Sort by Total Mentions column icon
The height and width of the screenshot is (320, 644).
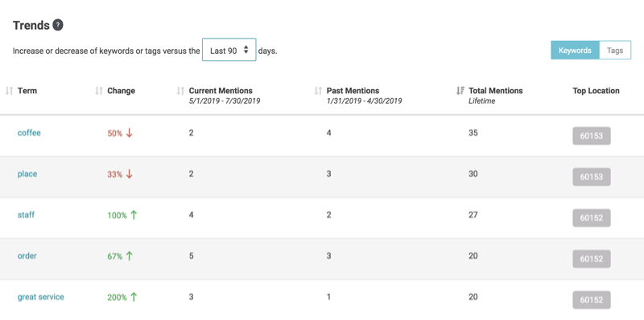(x=460, y=91)
